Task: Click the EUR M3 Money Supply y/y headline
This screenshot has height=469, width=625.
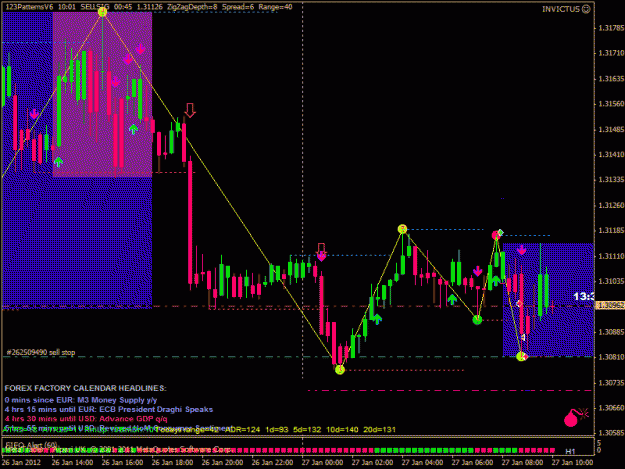Action: tap(81, 400)
